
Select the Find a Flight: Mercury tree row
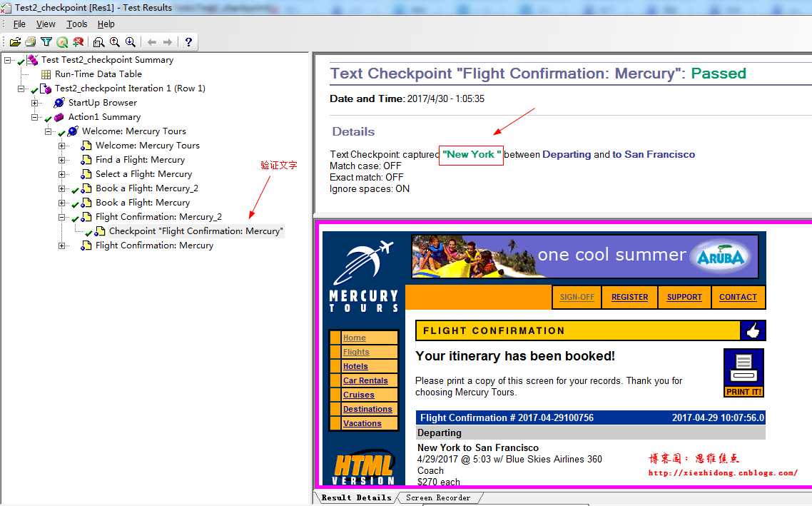click(140, 160)
